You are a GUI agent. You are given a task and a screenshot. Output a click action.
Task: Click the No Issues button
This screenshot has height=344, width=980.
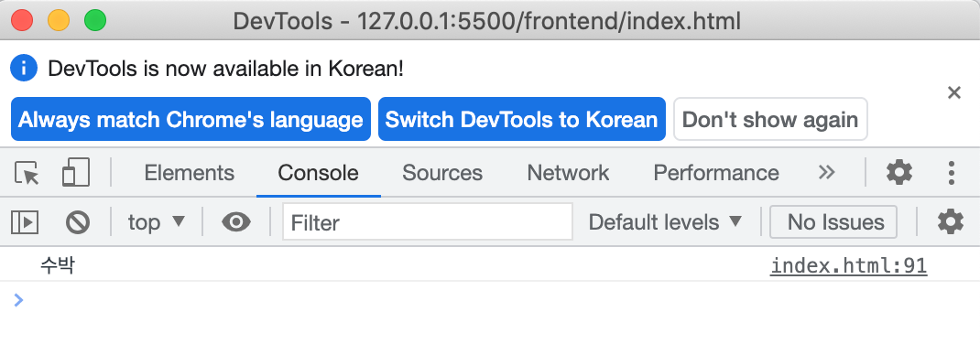tap(833, 222)
